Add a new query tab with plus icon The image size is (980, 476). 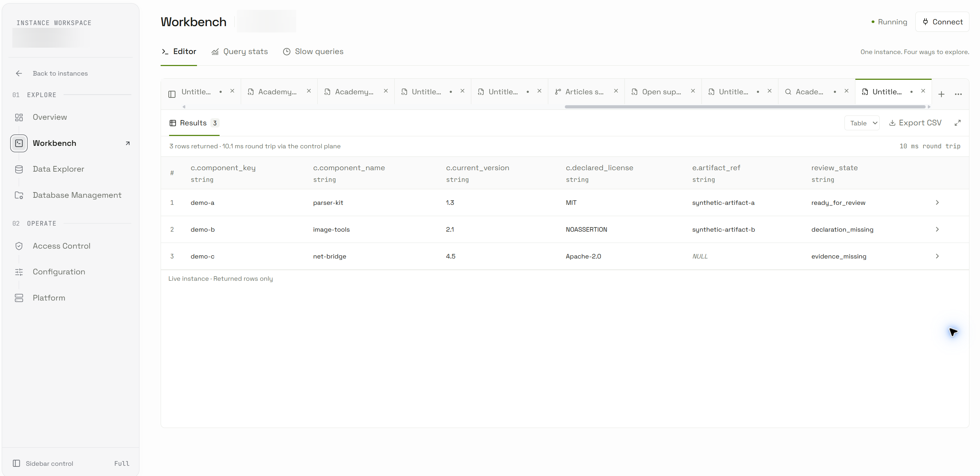coord(941,94)
